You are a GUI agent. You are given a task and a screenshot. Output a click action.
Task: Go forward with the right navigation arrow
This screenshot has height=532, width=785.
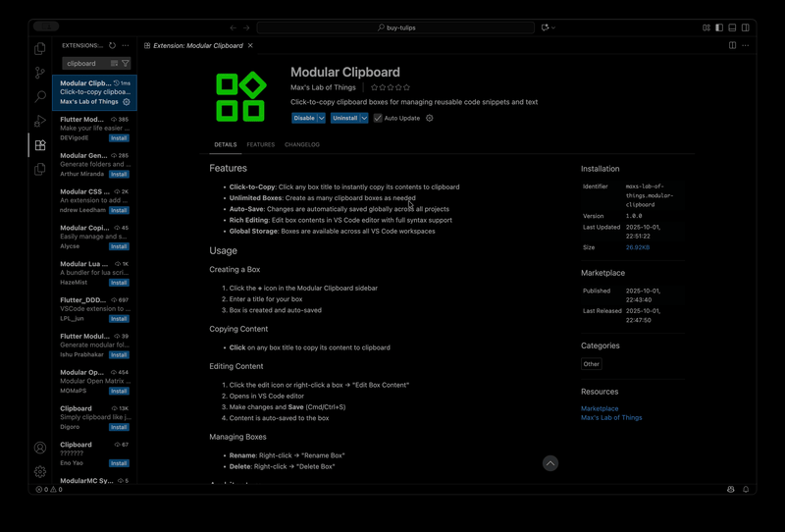click(x=246, y=27)
